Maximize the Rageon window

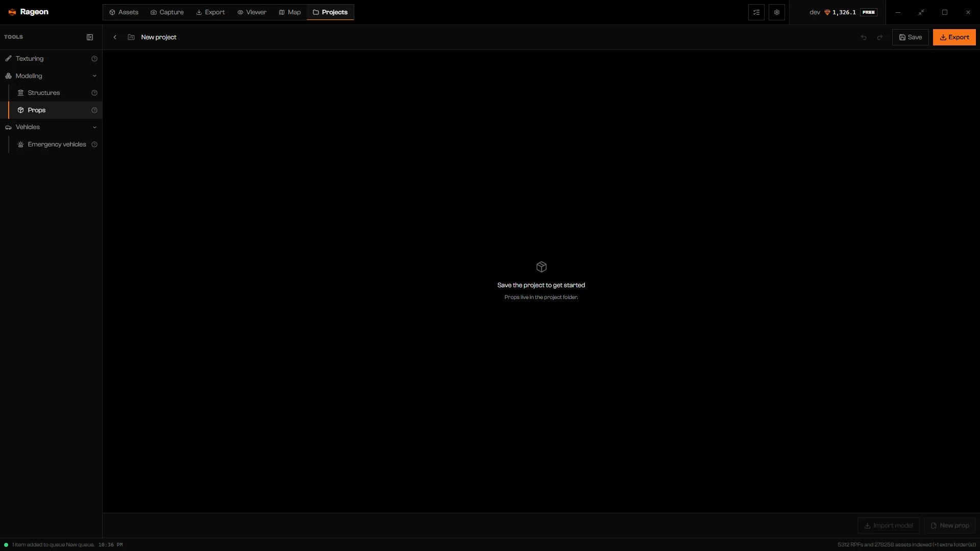945,12
